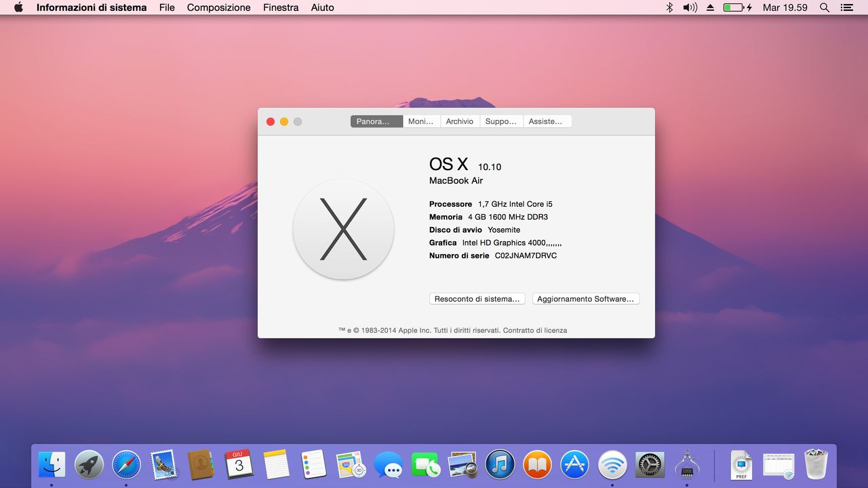
Task: Click Aggiornamento Software button
Action: tap(586, 299)
